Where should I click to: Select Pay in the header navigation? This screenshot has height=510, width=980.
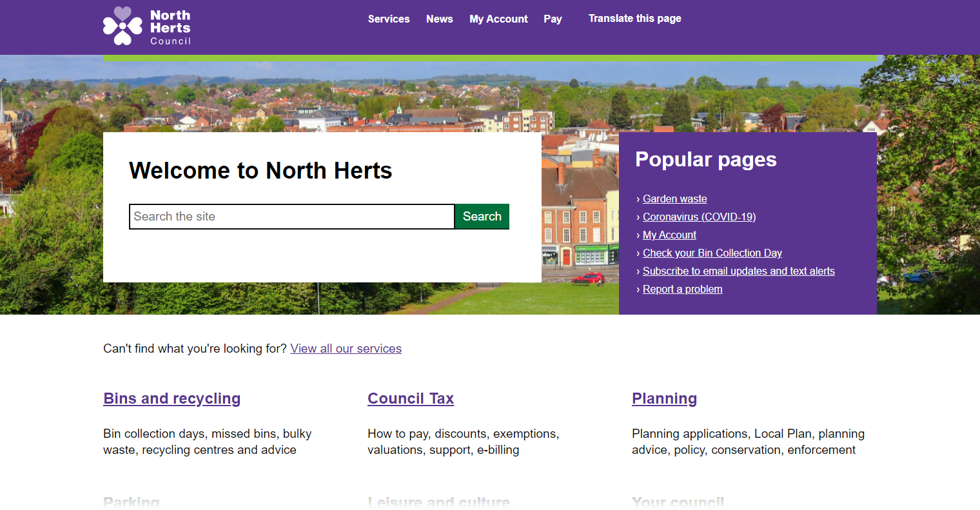(x=553, y=19)
